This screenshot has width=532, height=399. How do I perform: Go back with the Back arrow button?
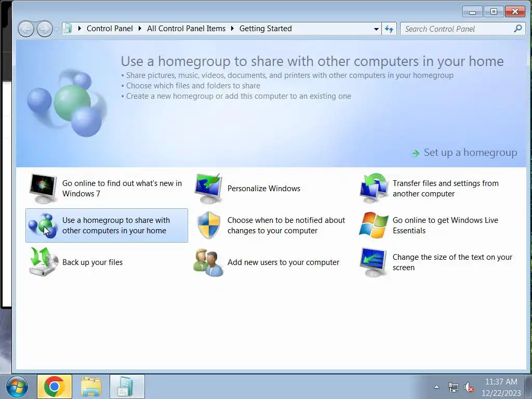[26, 29]
